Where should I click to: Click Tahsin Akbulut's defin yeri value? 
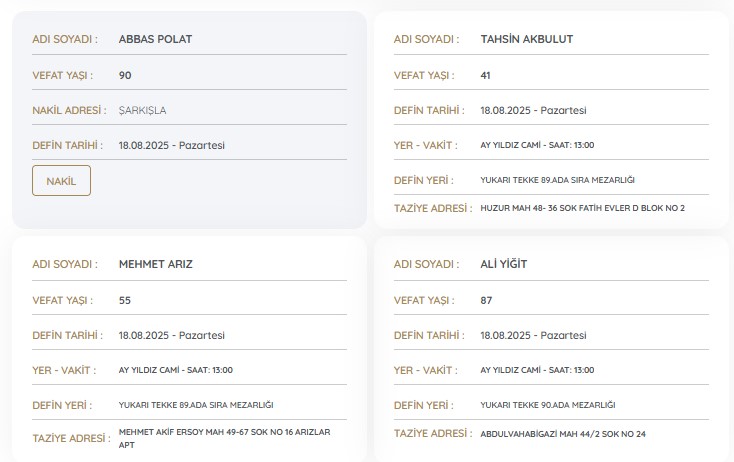tap(557, 180)
